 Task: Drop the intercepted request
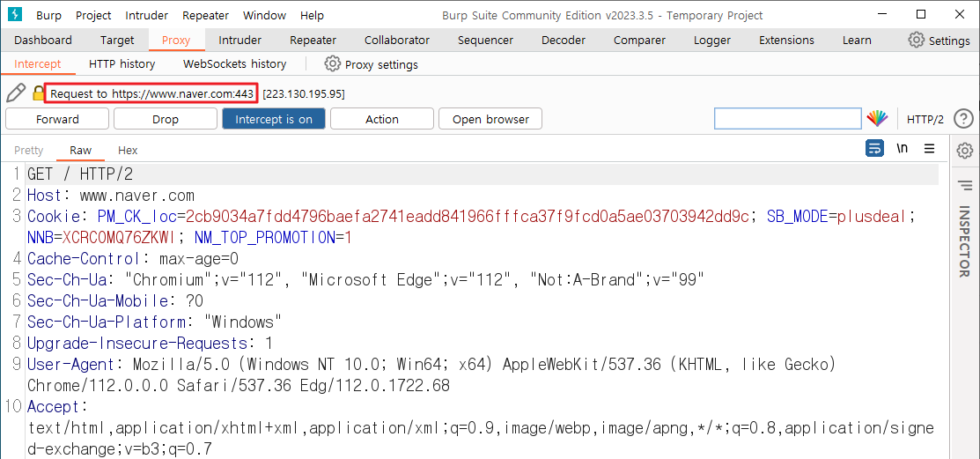[165, 119]
